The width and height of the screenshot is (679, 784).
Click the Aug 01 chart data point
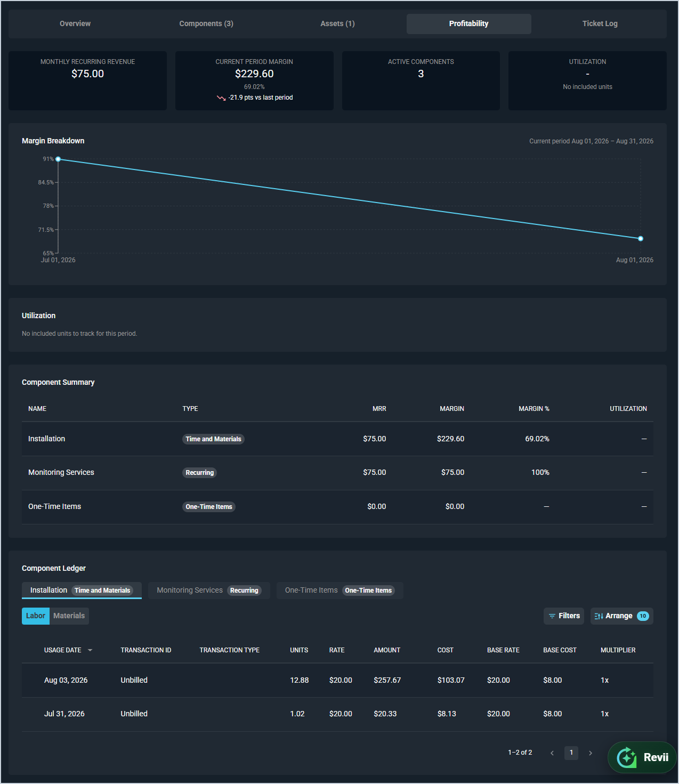click(x=641, y=239)
